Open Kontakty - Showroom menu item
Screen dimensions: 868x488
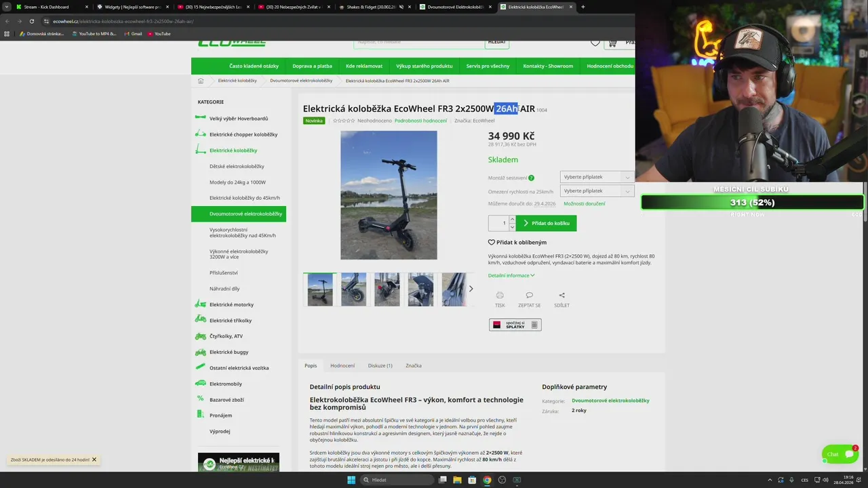(x=548, y=66)
